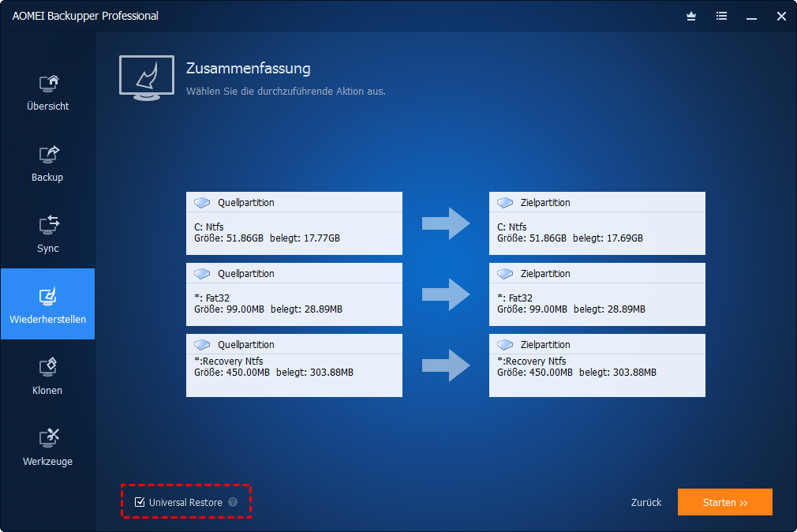Click the Zielpartition disk icon for Recovery Ntfs
The image size is (797, 532).
point(505,345)
